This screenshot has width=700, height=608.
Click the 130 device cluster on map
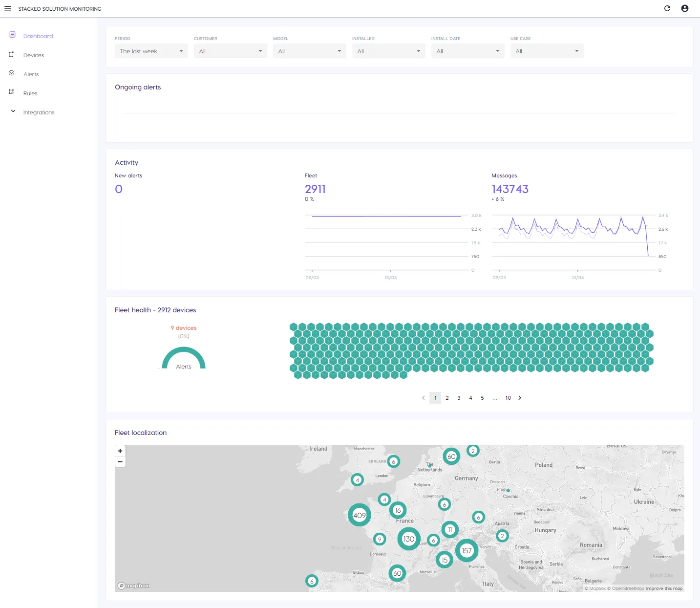click(409, 539)
